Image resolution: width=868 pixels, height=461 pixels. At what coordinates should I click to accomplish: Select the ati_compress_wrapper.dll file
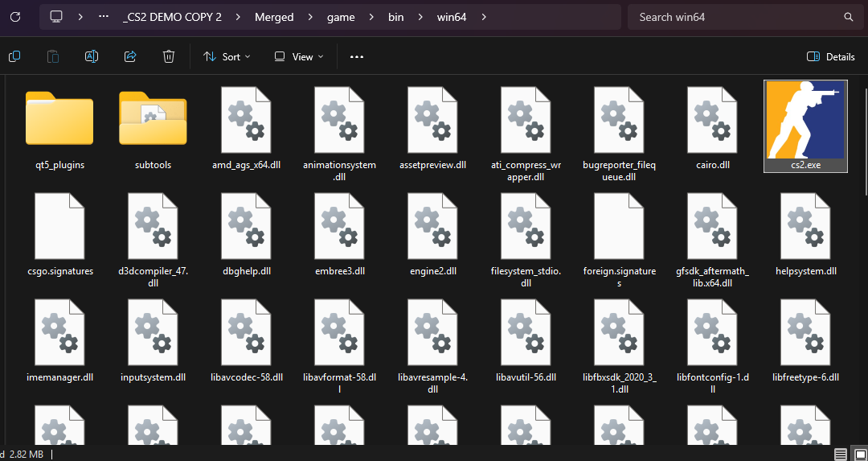(526, 134)
